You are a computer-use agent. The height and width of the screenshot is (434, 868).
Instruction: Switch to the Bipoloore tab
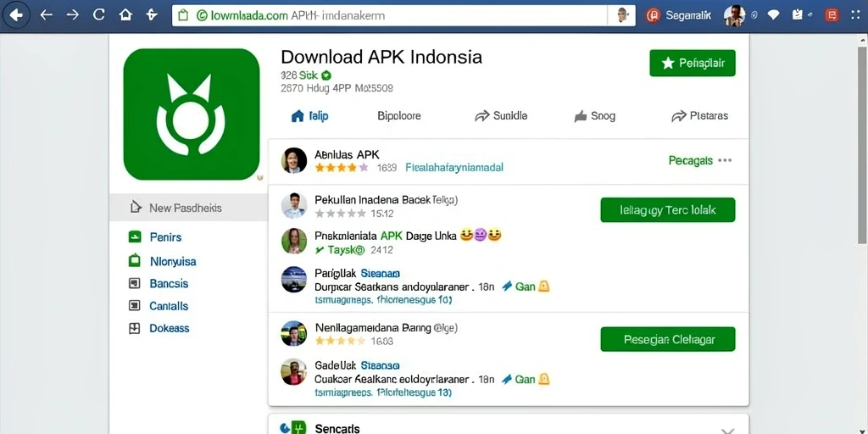(x=399, y=115)
